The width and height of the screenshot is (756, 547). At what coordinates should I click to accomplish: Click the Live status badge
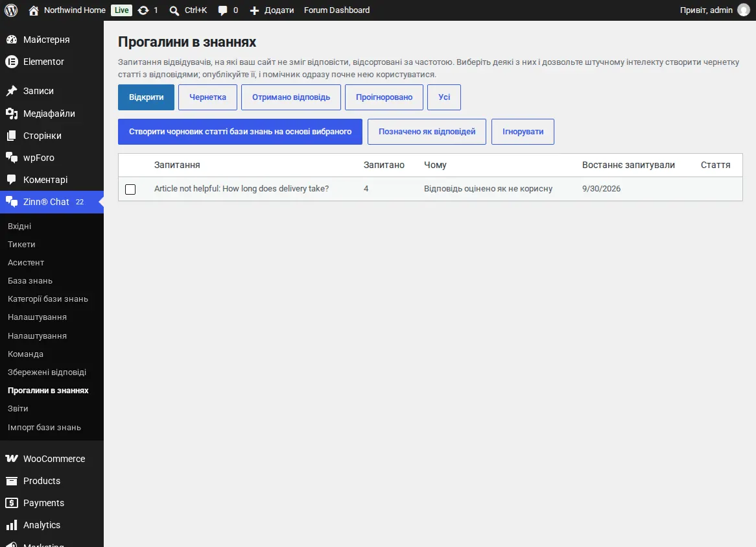[x=121, y=10]
